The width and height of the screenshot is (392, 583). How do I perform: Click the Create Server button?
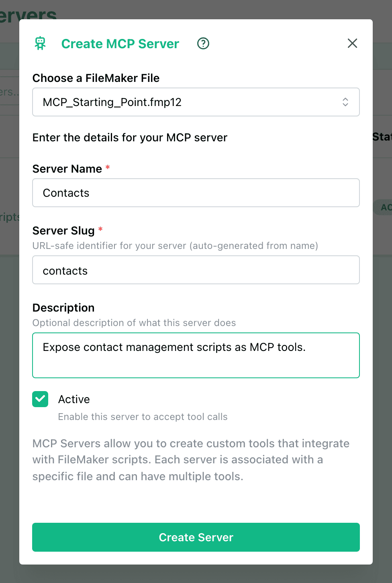(196, 537)
